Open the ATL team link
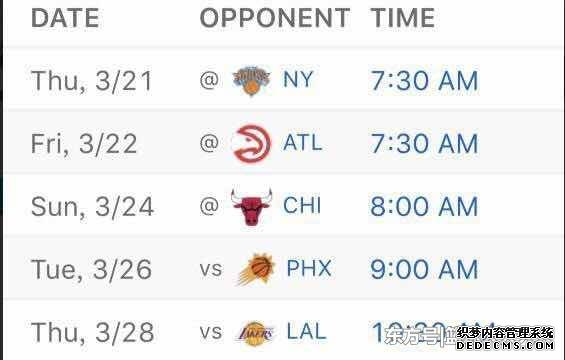This screenshot has height=360, width=565. [303, 142]
